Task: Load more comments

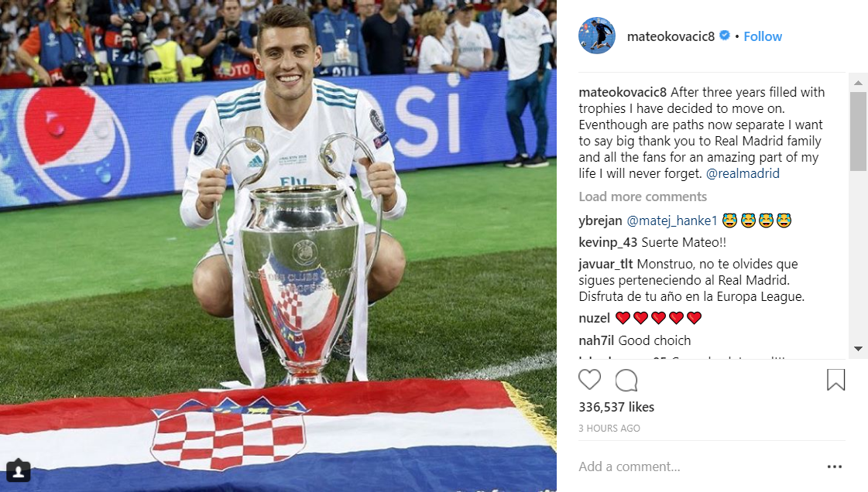Action: point(643,196)
